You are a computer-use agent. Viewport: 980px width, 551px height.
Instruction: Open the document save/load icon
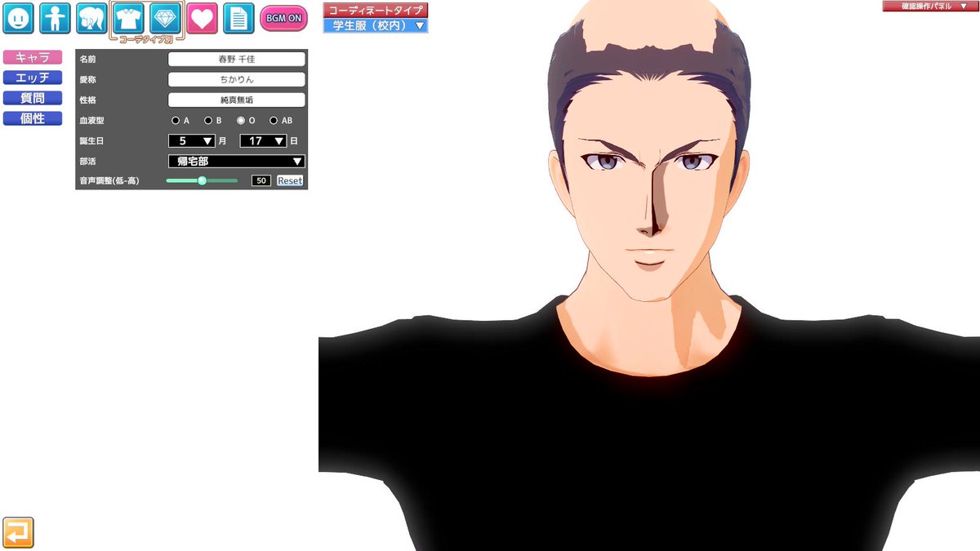(x=238, y=18)
